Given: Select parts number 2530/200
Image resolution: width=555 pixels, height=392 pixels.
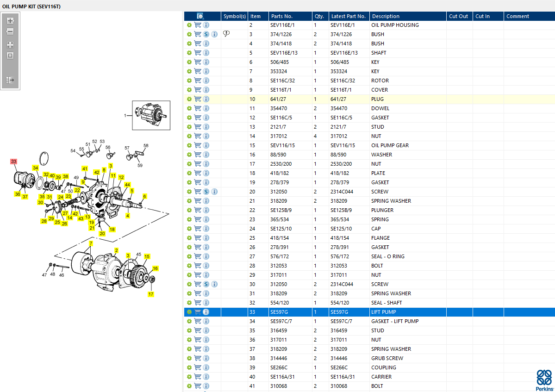Looking at the screenshot, I should pos(281,164).
